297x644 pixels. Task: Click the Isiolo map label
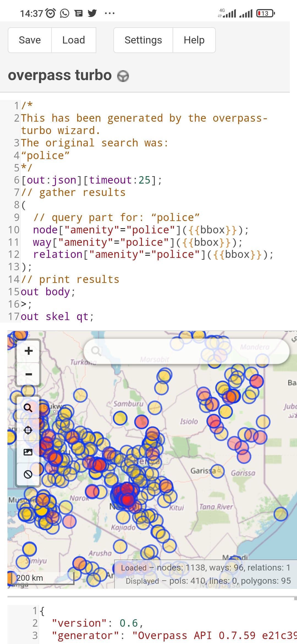[x=189, y=421]
